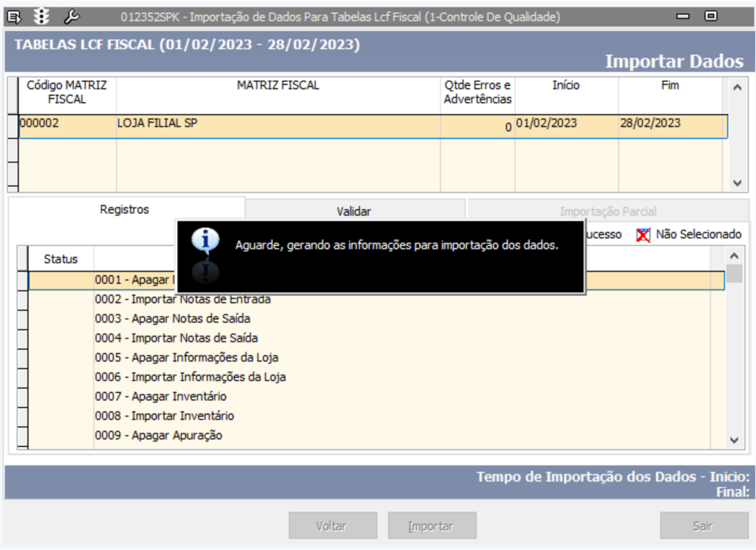This screenshot has height=550, width=756.
Task: Click the Tempo de Importação dos Dados label
Action: (613, 477)
